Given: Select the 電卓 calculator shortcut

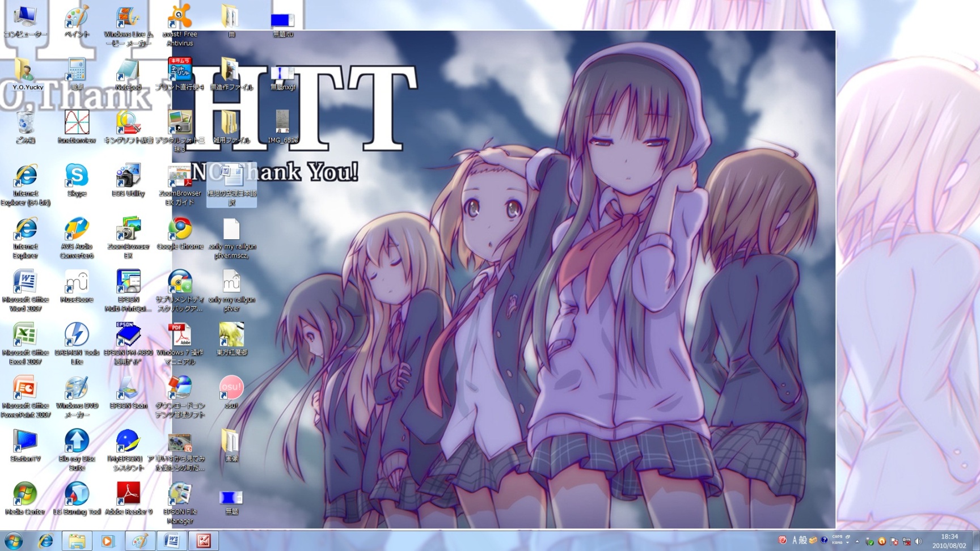Looking at the screenshot, I should click(x=77, y=75).
